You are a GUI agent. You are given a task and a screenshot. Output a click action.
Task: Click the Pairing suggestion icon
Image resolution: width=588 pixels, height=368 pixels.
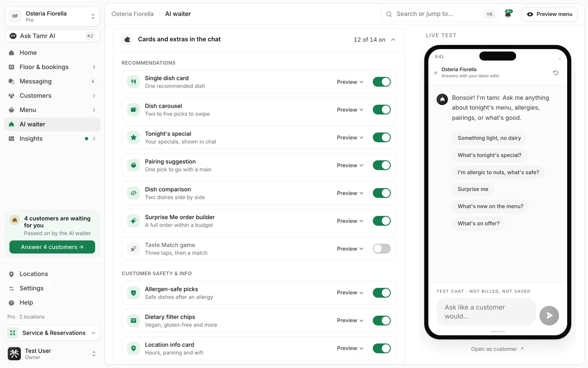(x=134, y=165)
